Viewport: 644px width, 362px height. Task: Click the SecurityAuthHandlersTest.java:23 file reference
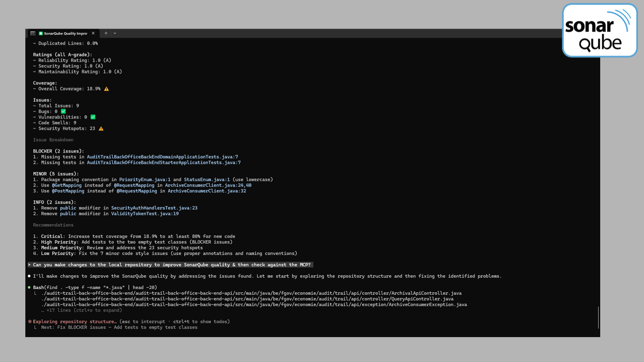(x=154, y=208)
